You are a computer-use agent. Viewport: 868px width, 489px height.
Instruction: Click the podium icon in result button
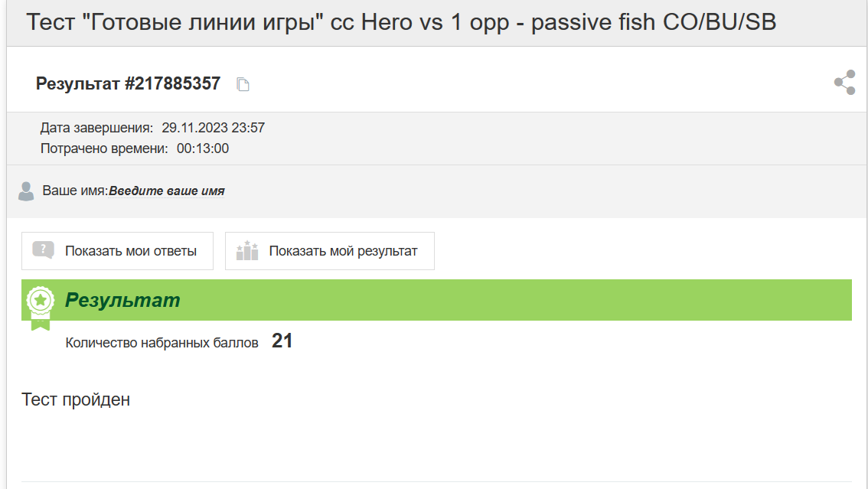(247, 250)
